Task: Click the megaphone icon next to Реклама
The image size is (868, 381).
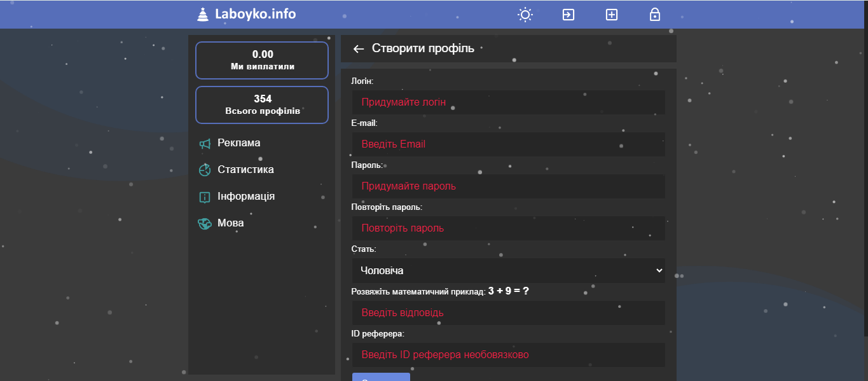Action: 205,144
